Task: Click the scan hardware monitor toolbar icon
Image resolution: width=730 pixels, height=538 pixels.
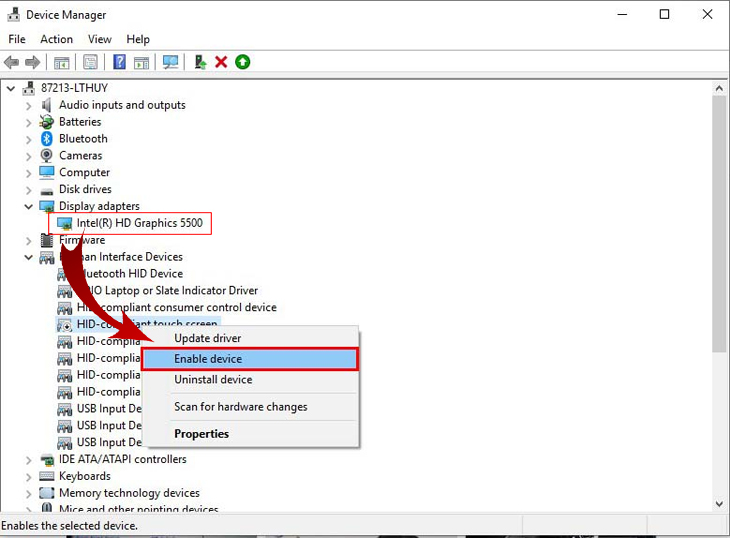Action: [170, 62]
